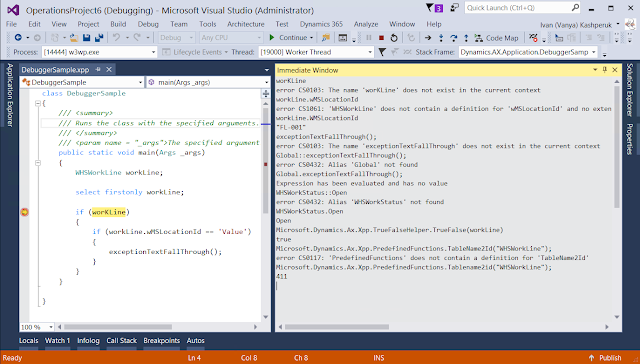Open the Application Explorer side tab
The width and height of the screenshot is (640, 364).
pyautogui.click(x=10, y=95)
